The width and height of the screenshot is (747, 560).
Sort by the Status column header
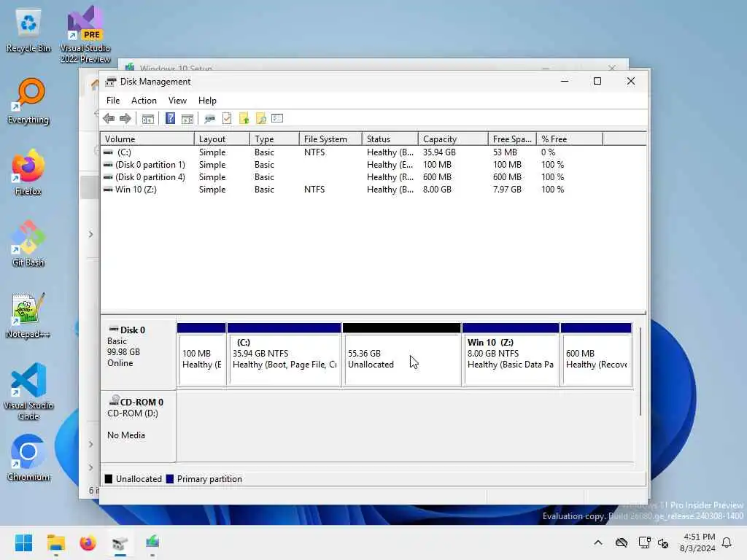[390, 139]
